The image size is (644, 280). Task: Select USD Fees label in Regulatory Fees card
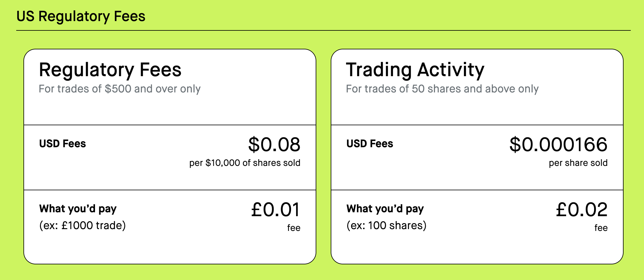click(63, 144)
